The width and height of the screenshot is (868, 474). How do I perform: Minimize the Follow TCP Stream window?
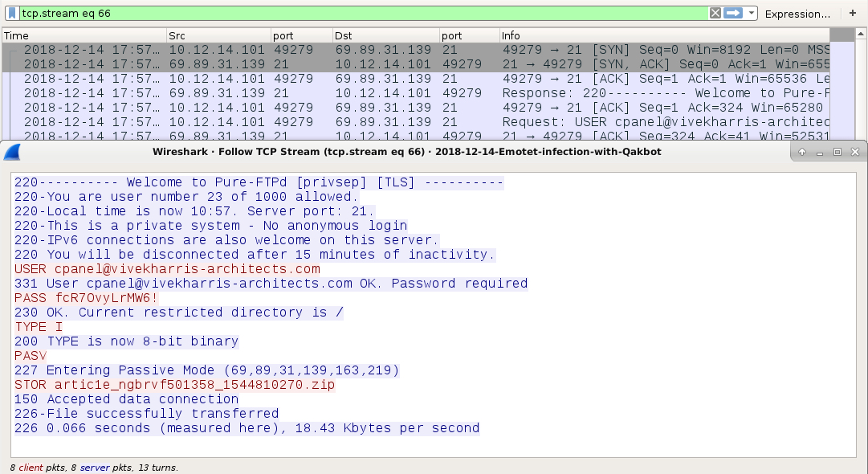[819, 152]
